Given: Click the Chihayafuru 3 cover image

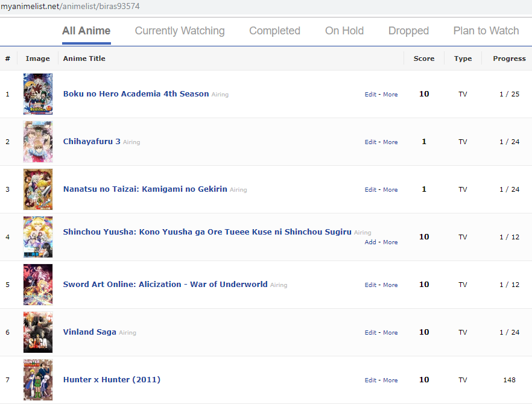Looking at the screenshot, I should pos(37,142).
